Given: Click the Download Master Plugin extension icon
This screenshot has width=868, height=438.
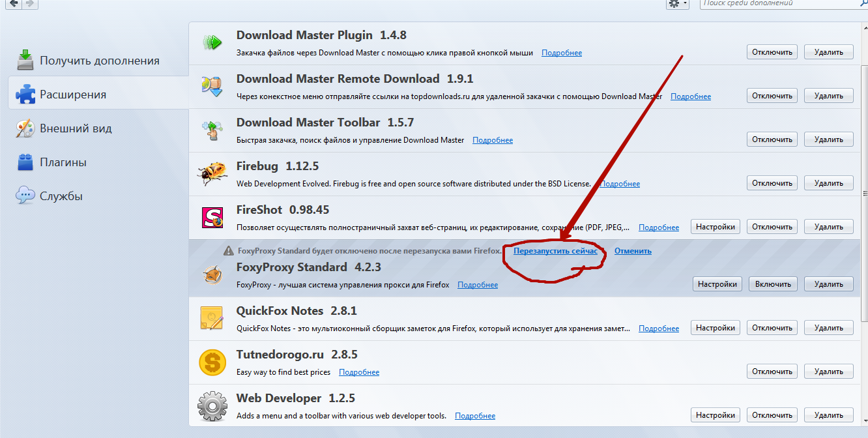Looking at the screenshot, I should click(x=212, y=43).
